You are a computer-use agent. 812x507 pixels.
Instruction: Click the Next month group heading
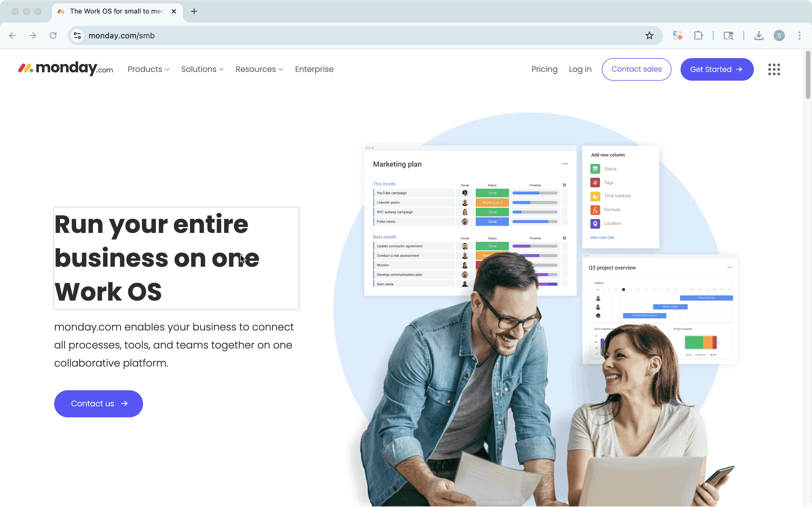point(384,237)
